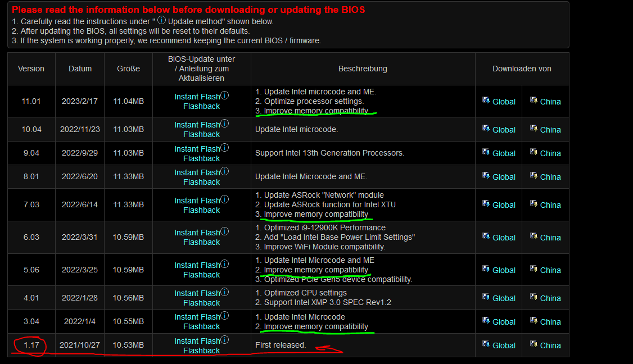Click the size cell 10.53MB
The image size is (633, 364).
point(128,345)
